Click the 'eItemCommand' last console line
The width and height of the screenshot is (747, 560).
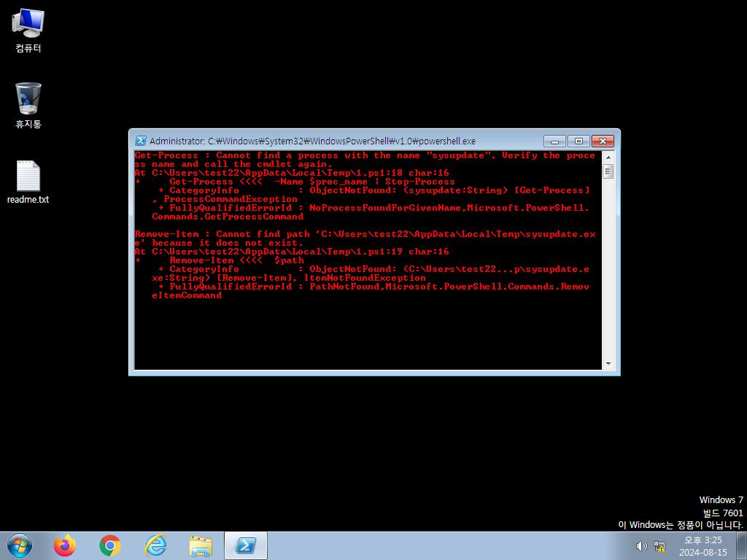pyautogui.click(x=187, y=295)
